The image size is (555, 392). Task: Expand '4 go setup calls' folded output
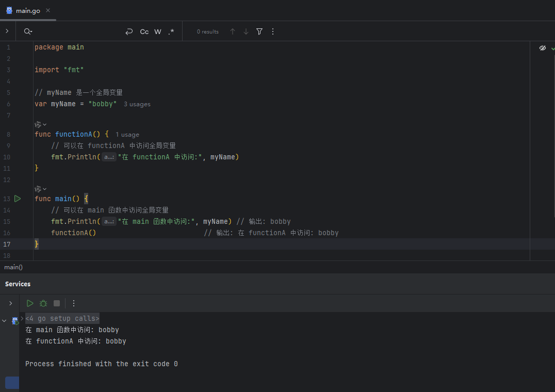click(x=62, y=318)
